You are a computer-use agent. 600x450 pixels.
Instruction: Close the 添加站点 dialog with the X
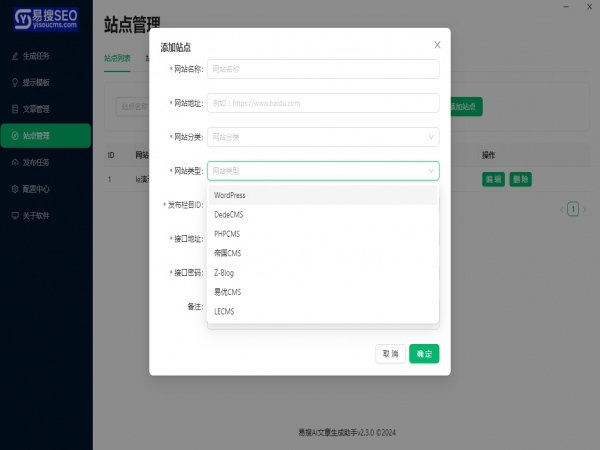(437, 45)
